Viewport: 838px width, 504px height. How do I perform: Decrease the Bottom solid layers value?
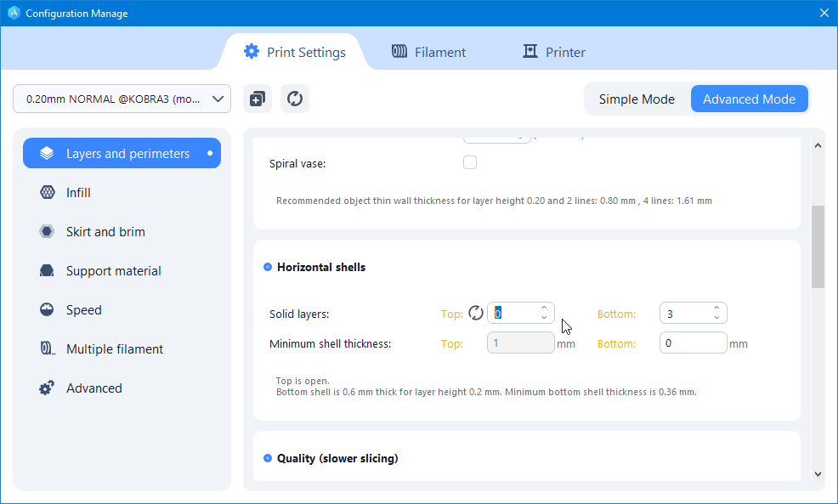(716, 318)
